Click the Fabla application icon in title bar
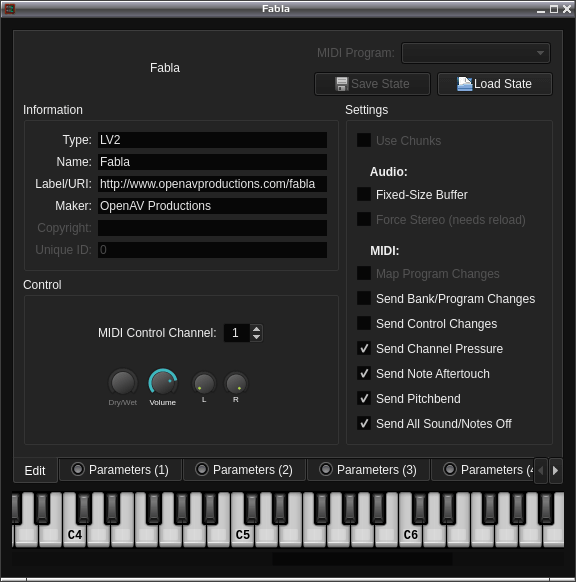The height and width of the screenshot is (582, 576). (9, 9)
